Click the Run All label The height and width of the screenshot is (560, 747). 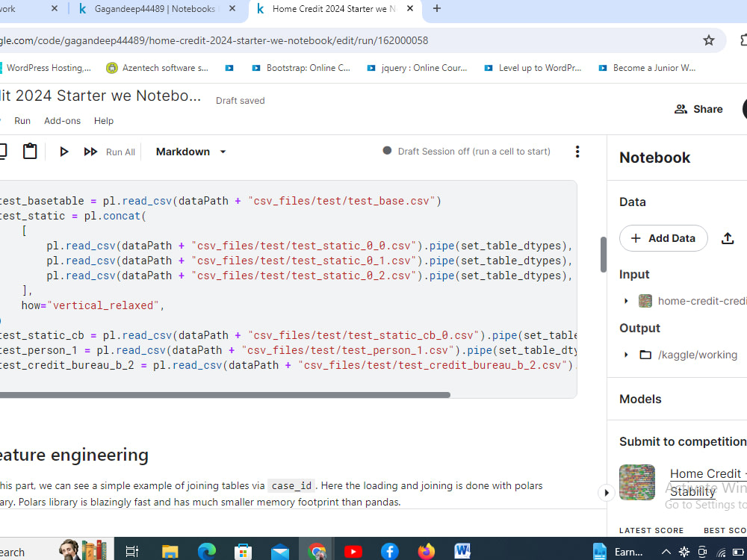click(x=120, y=152)
